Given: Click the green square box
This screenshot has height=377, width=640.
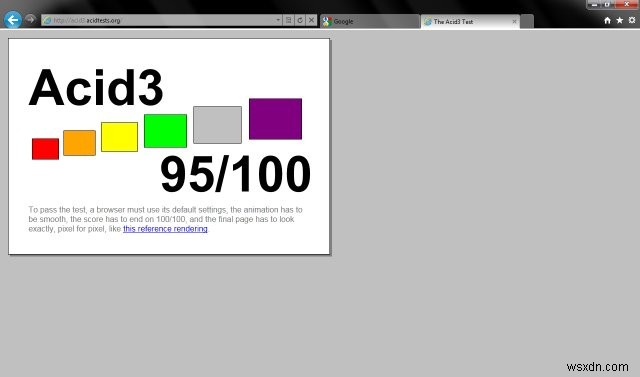Looking at the screenshot, I should click(x=165, y=131).
